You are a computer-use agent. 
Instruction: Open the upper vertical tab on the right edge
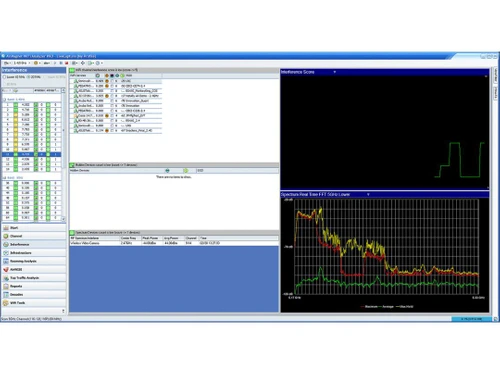coord(495,75)
